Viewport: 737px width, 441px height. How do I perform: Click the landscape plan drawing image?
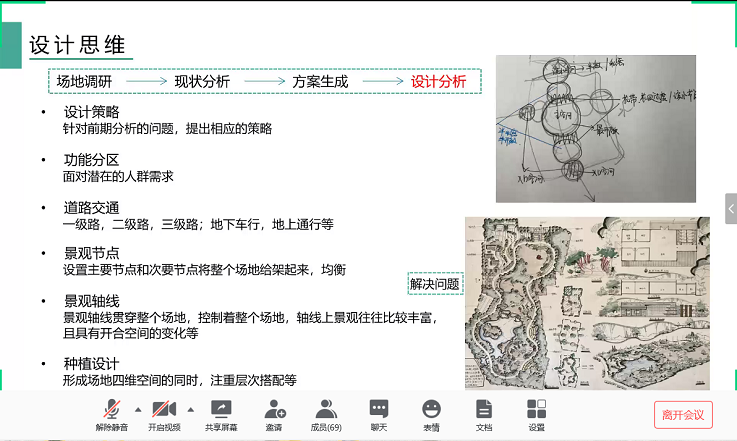[x=594, y=303]
